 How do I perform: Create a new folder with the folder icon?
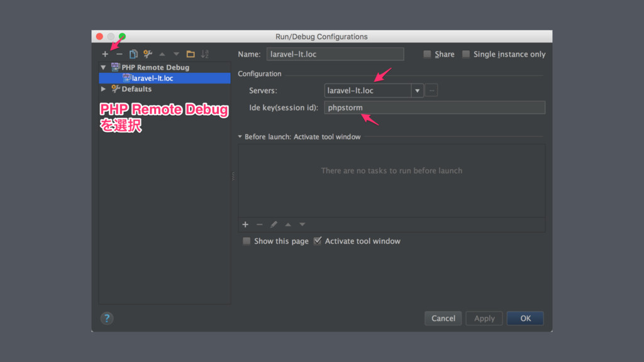(x=191, y=54)
